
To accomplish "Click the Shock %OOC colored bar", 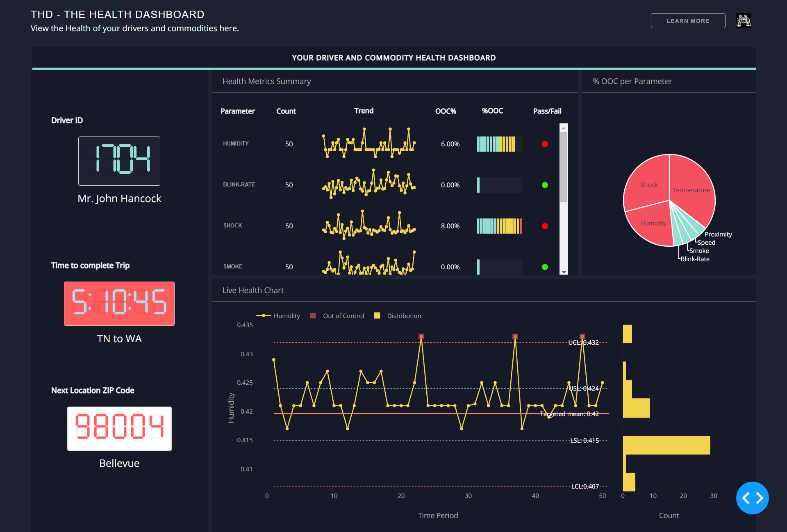I will 499,226.
